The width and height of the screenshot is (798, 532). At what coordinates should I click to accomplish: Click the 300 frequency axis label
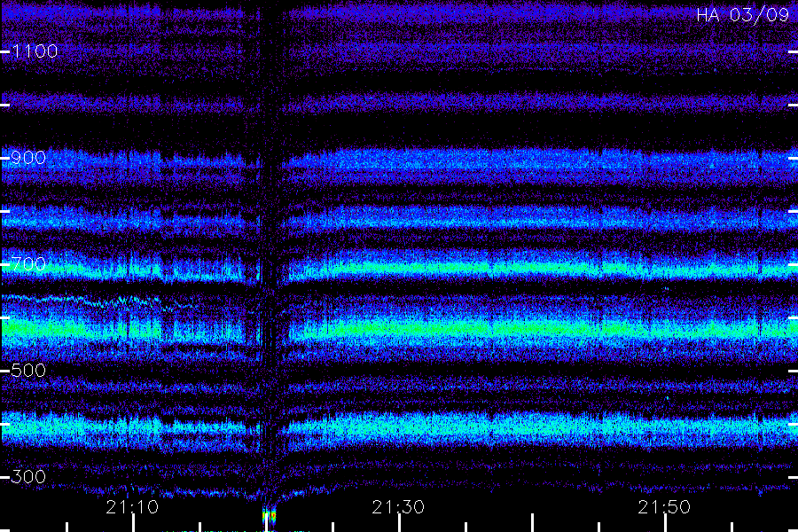pyautogui.click(x=28, y=477)
